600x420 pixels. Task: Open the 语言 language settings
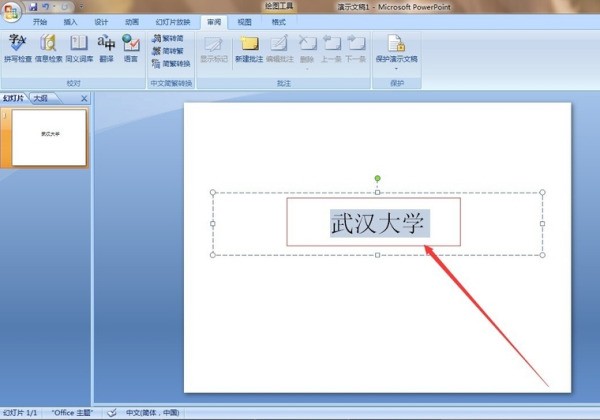(131, 47)
